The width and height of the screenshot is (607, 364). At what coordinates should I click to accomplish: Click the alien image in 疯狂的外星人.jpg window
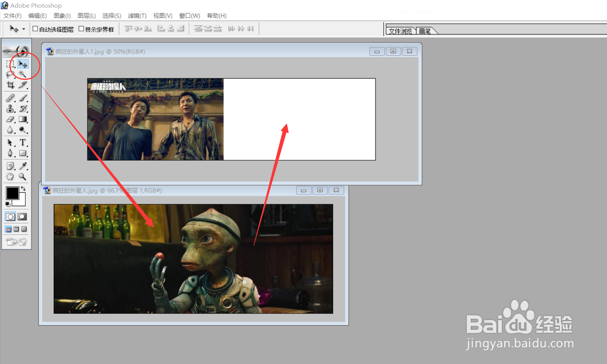coord(193,259)
